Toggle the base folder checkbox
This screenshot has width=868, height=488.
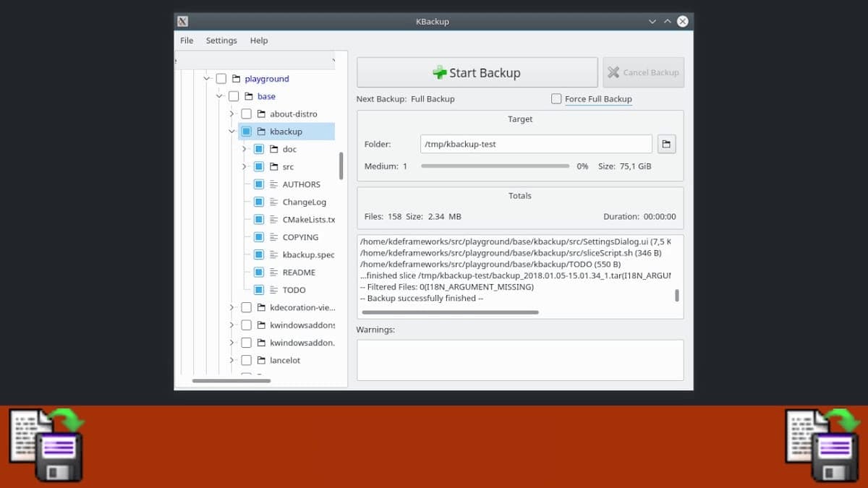tap(234, 96)
